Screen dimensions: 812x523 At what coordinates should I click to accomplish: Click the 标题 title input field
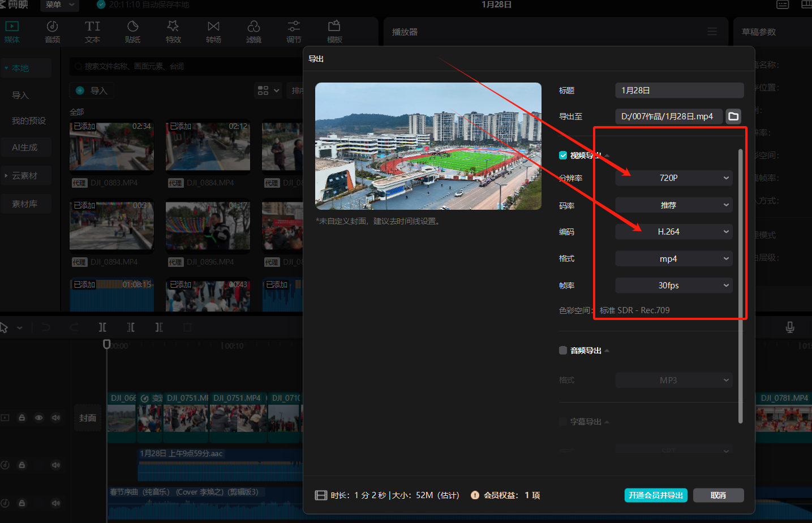pyautogui.click(x=679, y=90)
